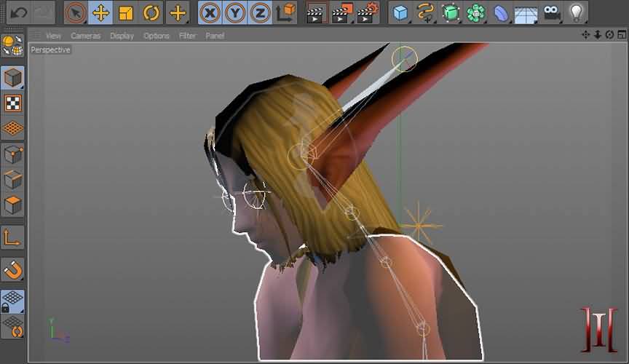629x364 pixels.
Task: Select the Rotate tool
Action: [x=151, y=13]
